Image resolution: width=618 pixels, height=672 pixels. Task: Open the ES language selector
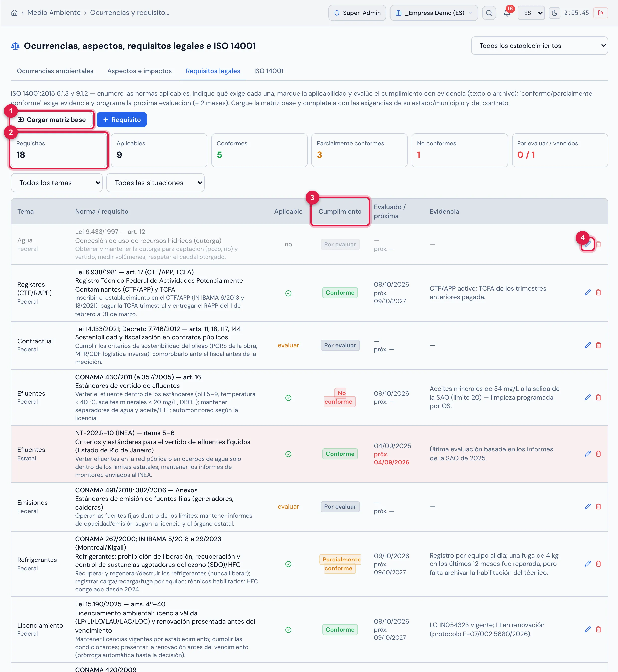[x=531, y=13]
